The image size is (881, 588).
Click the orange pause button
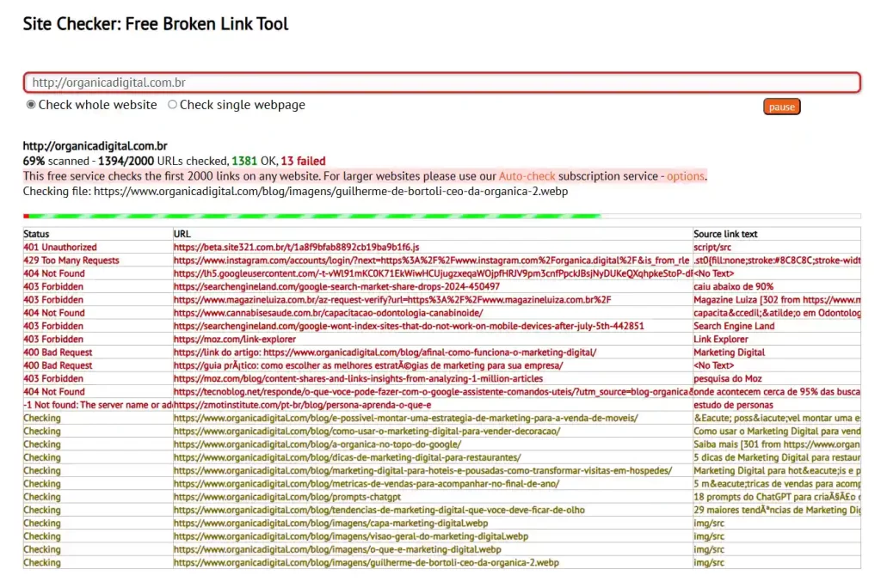click(780, 107)
